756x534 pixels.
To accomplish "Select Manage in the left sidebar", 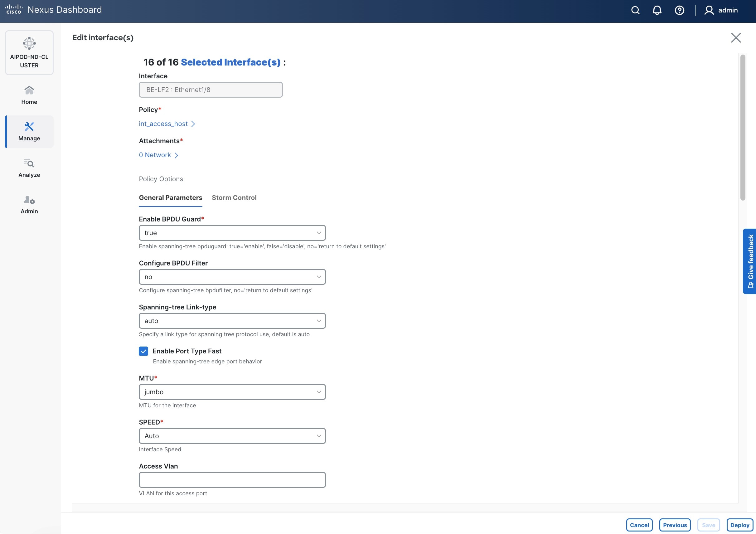I will pyautogui.click(x=29, y=132).
